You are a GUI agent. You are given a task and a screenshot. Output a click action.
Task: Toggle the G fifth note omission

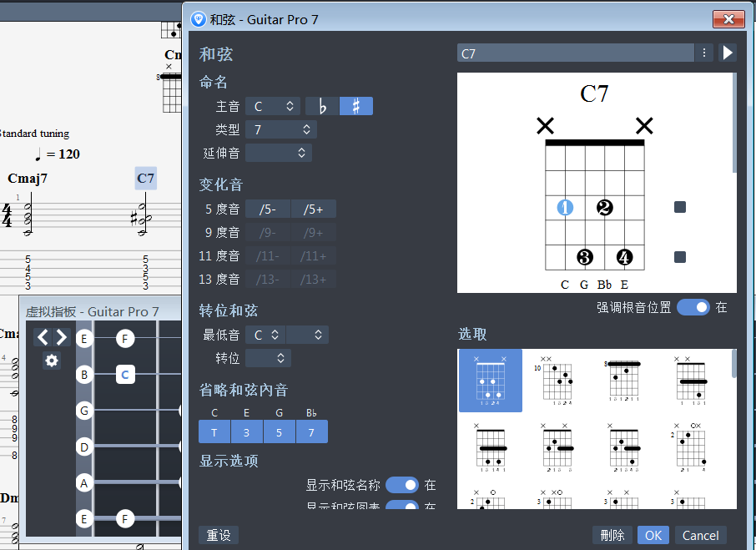(280, 431)
